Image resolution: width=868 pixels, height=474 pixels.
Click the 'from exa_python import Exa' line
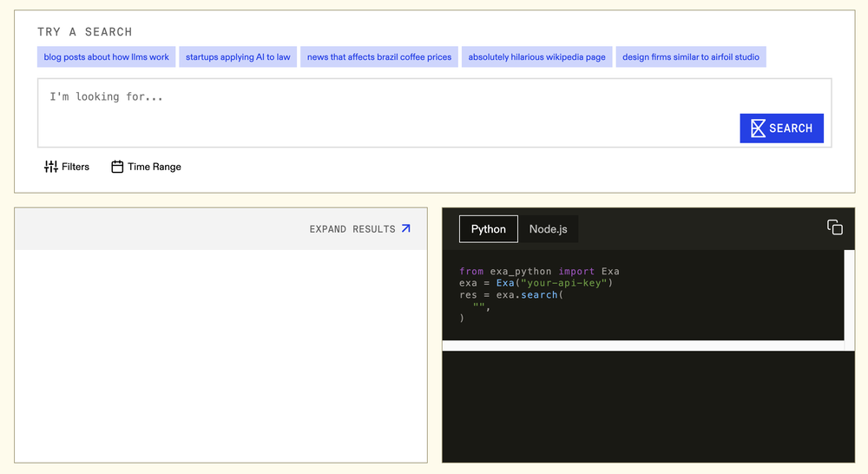(539, 272)
